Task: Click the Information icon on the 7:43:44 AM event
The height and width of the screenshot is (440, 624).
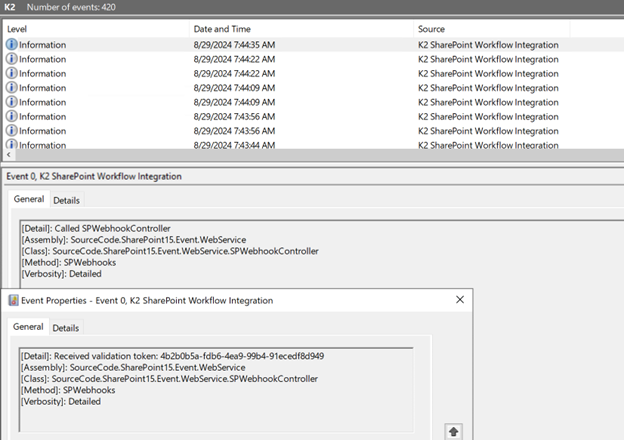Action: (x=12, y=145)
